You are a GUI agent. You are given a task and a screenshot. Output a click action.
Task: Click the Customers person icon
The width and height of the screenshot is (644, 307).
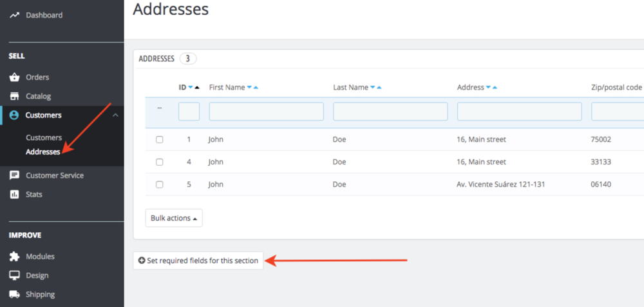click(x=14, y=115)
